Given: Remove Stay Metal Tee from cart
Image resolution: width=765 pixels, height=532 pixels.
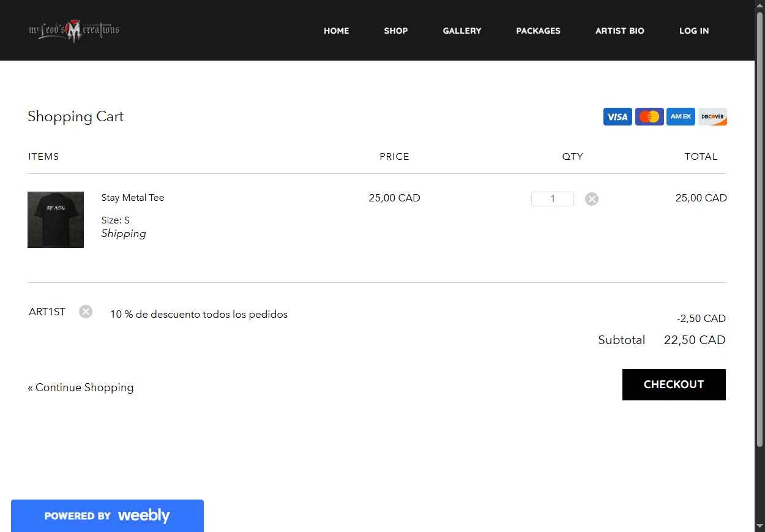Looking at the screenshot, I should coord(592,199).
